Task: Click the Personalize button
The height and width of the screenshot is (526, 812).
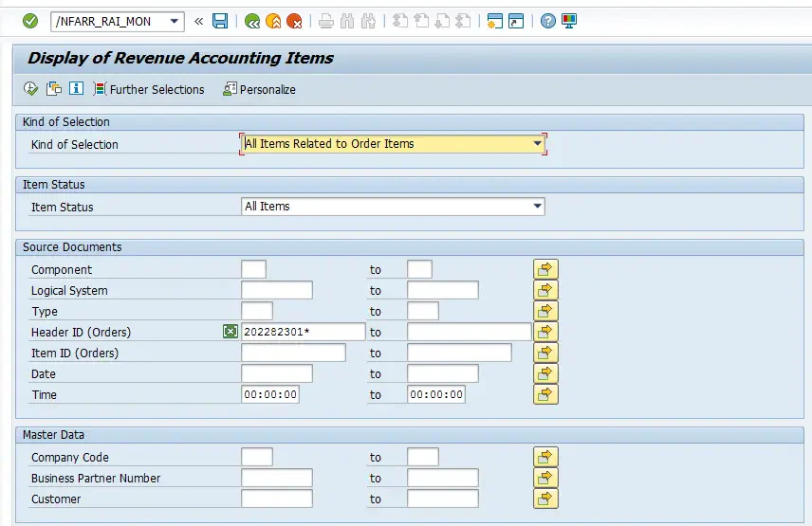Action: (259, 89)
